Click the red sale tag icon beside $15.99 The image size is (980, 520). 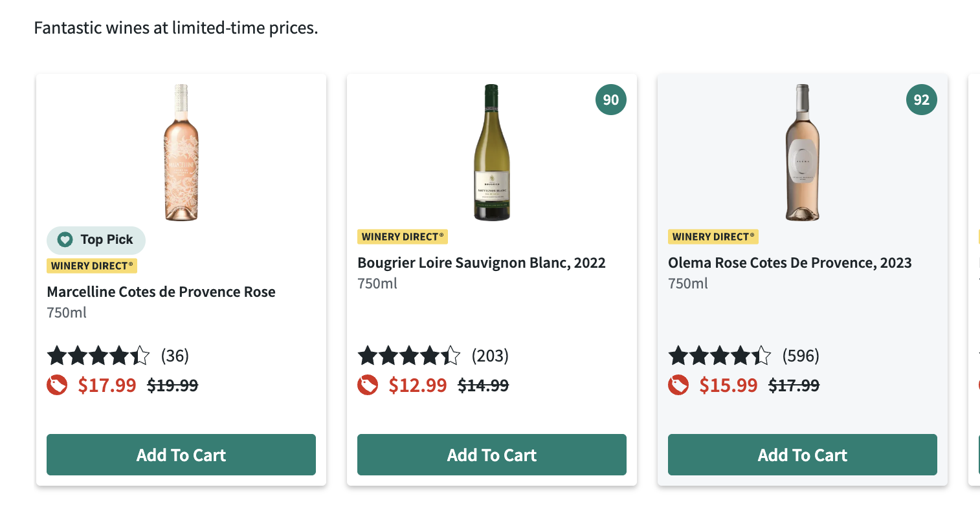(678, 385)
